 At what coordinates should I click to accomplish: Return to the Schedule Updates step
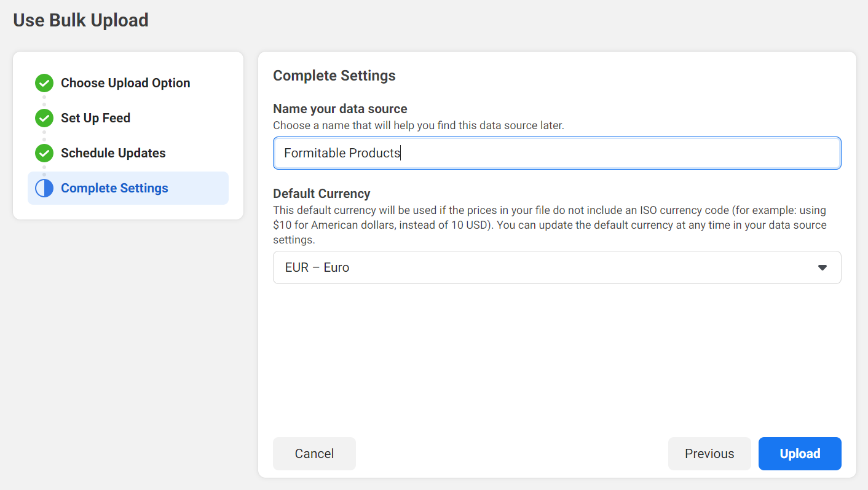tap(113, 153)
